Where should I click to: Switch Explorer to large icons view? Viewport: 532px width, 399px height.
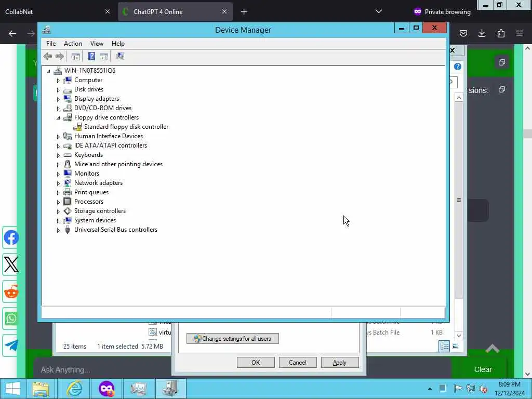click(456, 346)
